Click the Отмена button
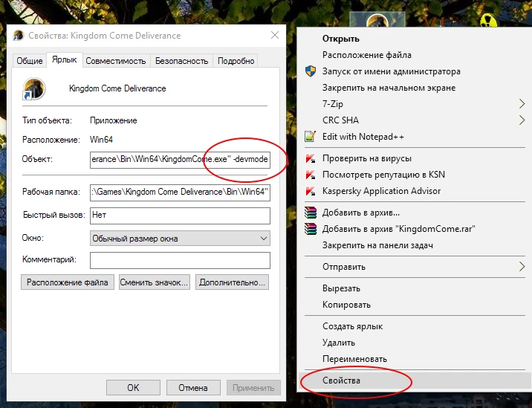 193,388
